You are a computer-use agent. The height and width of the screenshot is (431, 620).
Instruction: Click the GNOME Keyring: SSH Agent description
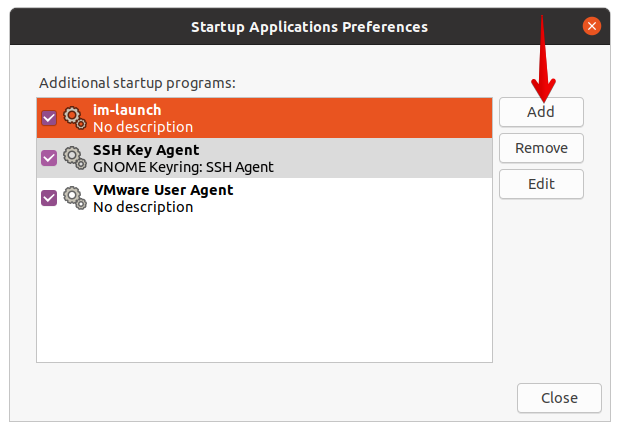(x=183, y=167)
